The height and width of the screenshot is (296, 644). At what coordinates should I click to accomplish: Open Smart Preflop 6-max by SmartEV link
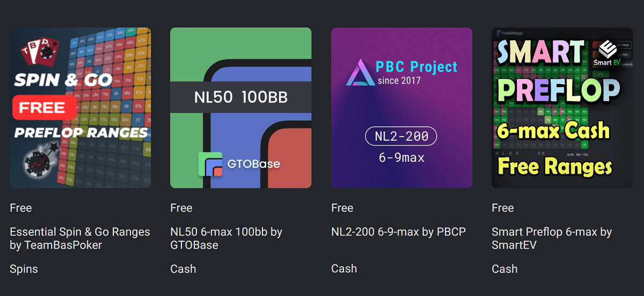tap(552, 239)
